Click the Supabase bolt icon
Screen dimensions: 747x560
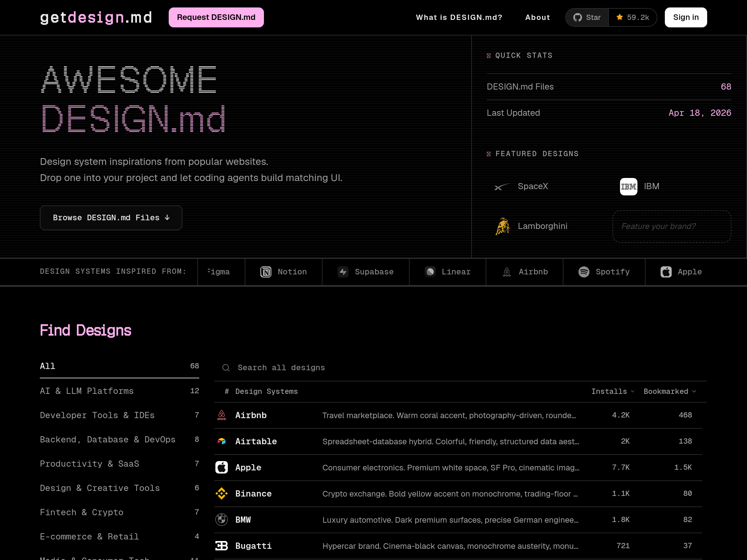pyautogui.click(x=343, y=272)
